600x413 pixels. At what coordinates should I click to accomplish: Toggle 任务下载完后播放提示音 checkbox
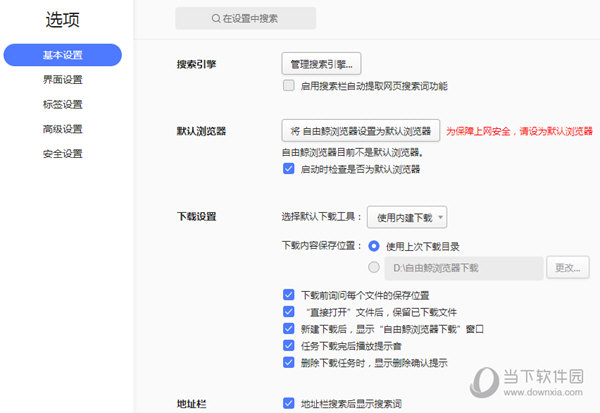289,345
